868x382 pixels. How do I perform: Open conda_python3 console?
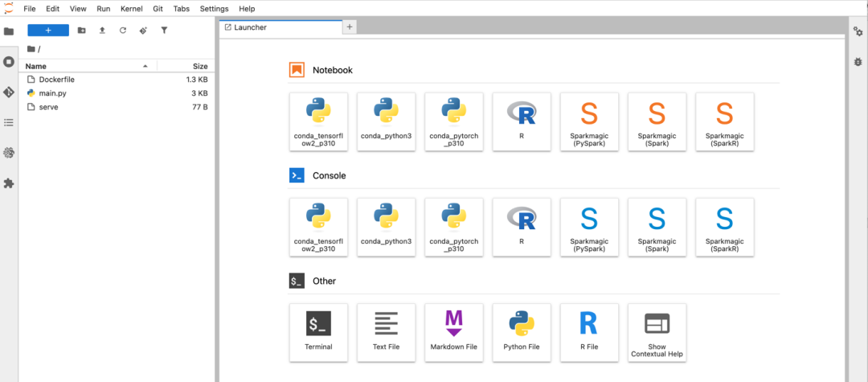[387, 227]
